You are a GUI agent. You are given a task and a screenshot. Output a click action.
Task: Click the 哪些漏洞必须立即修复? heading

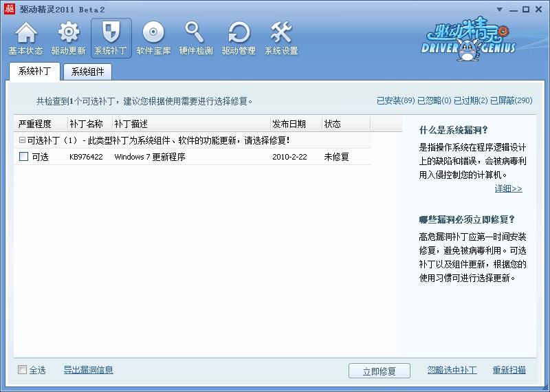coord(467,219)
